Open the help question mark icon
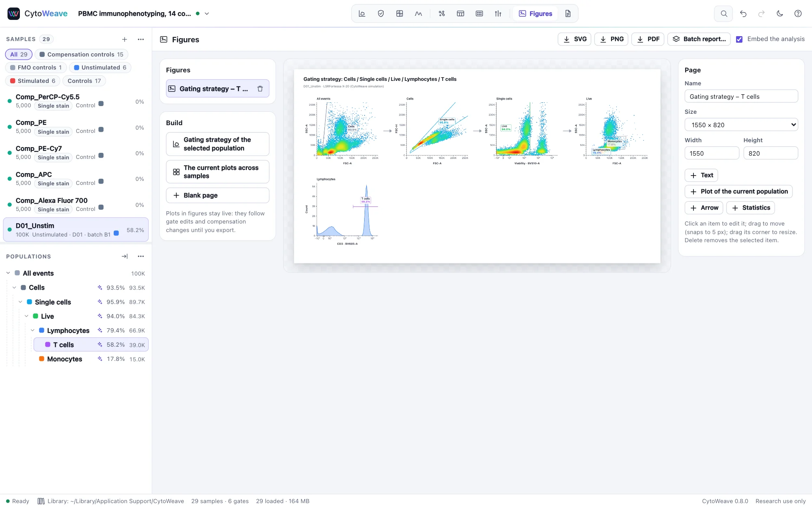Image resolution: width=812 pixels, height=508 pixels. (x=798, y=13)
